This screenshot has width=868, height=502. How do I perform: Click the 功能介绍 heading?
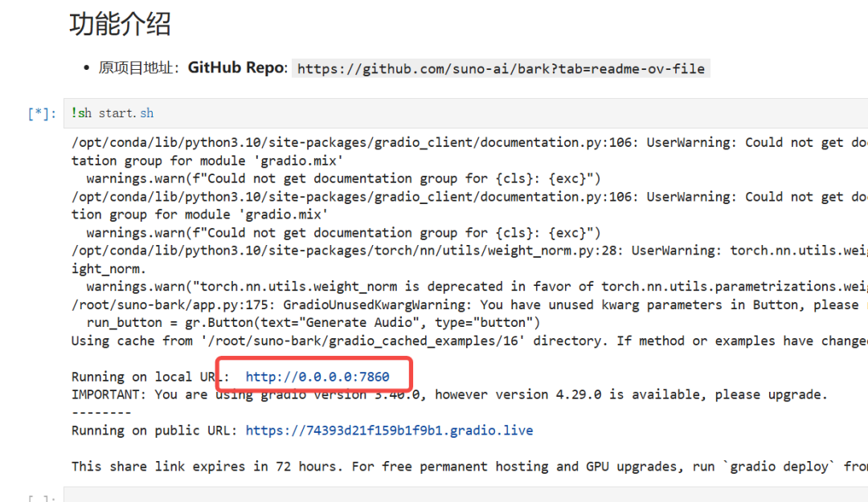pos(120,25)
